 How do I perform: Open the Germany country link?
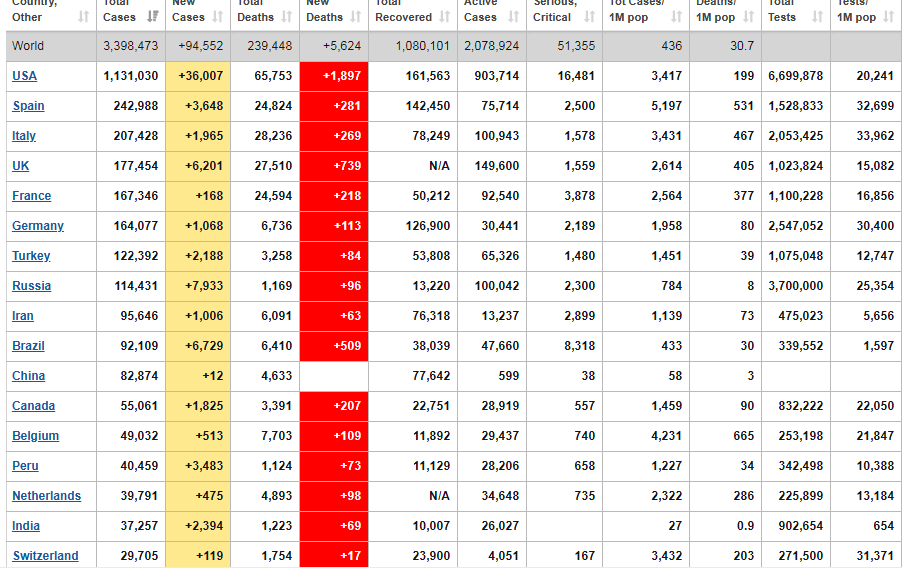click(38, 226)
